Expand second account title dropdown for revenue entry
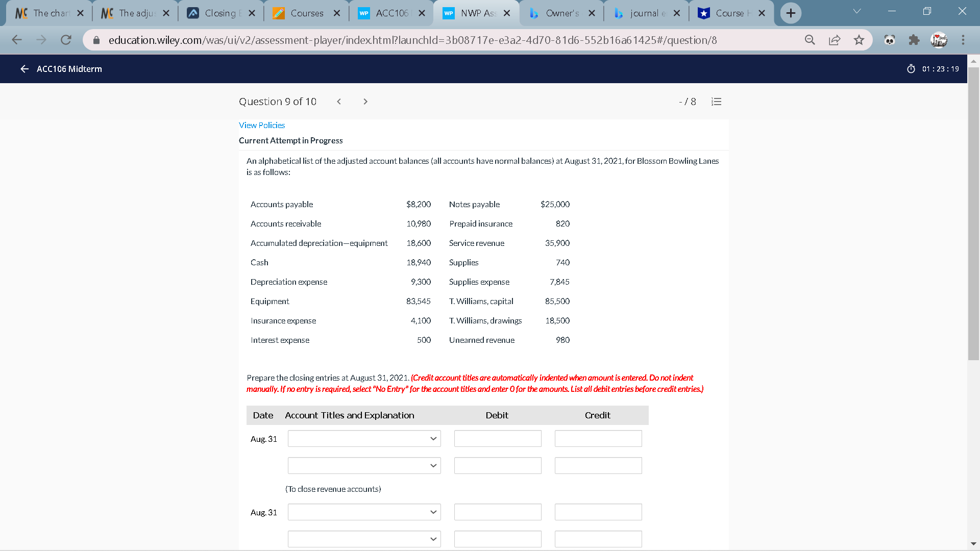980x551 pixels. point(364,466)
